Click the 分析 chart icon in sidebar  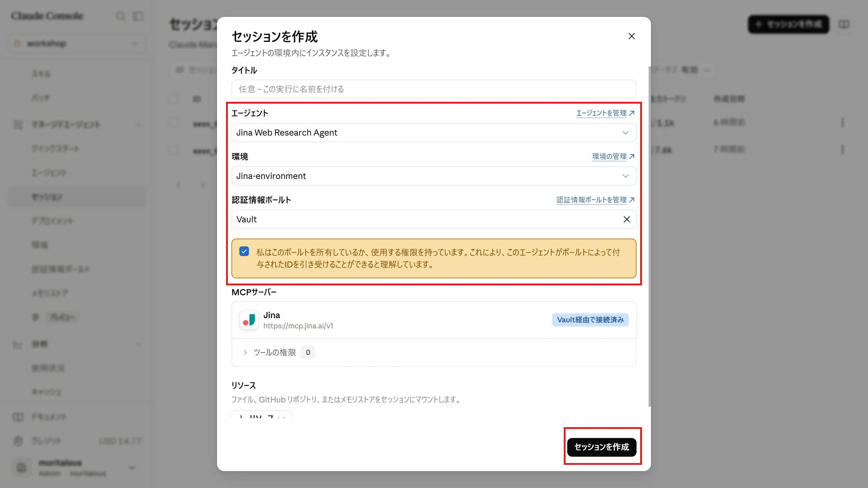(x=18, y=344)
